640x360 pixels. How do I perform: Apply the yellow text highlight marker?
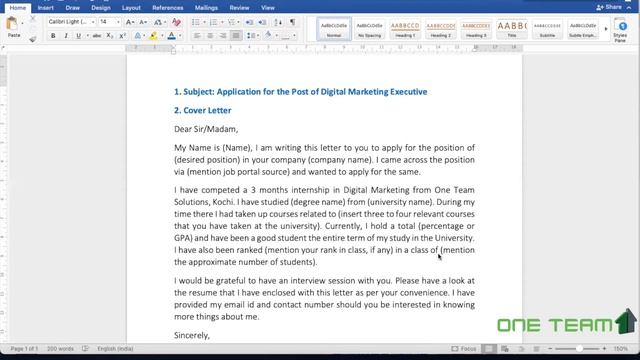pos(153,36)
